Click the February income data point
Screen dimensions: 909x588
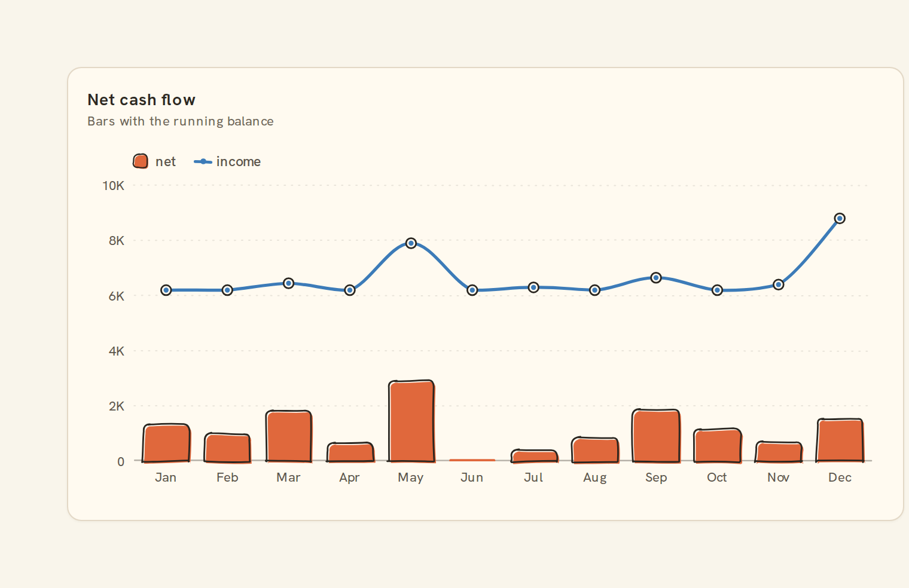point(227,290)
